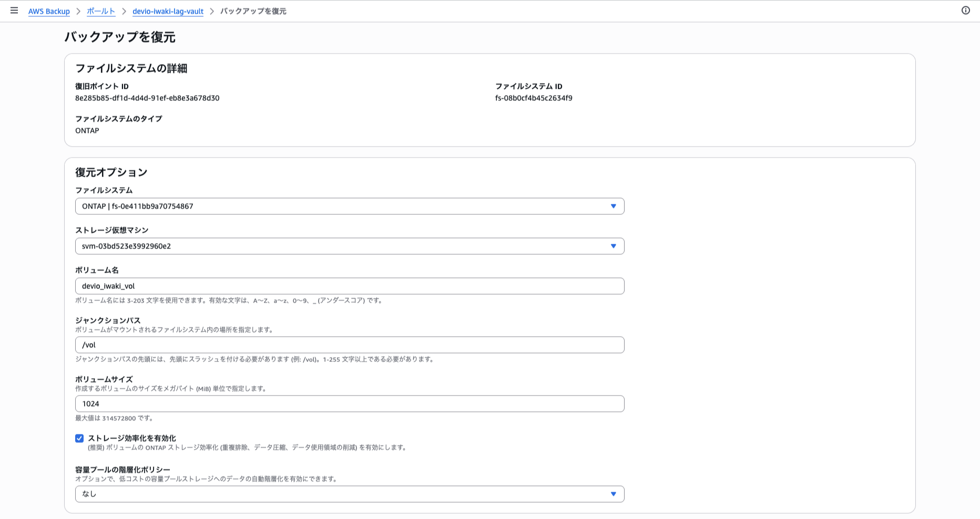Image resolution: width=980 pixels, height=519 pixels.
Task: Select file system ID fs-08b0cf4b45c2634f9 text
Action: (534, 98)
